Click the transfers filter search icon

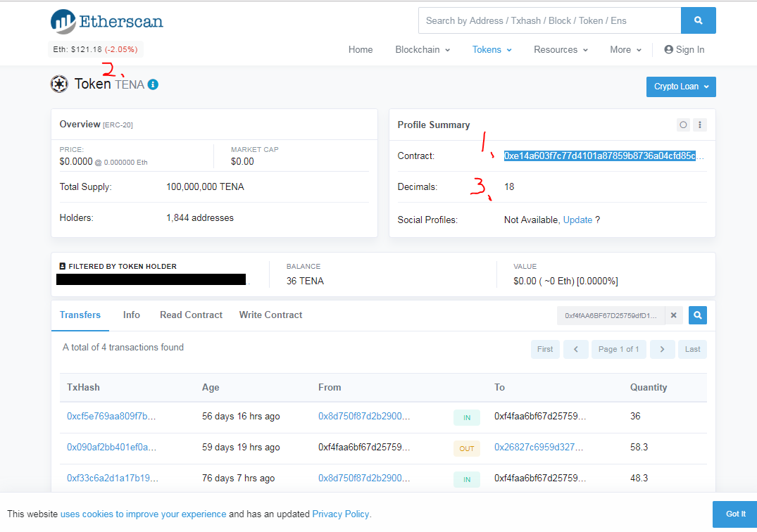(698, 315)
